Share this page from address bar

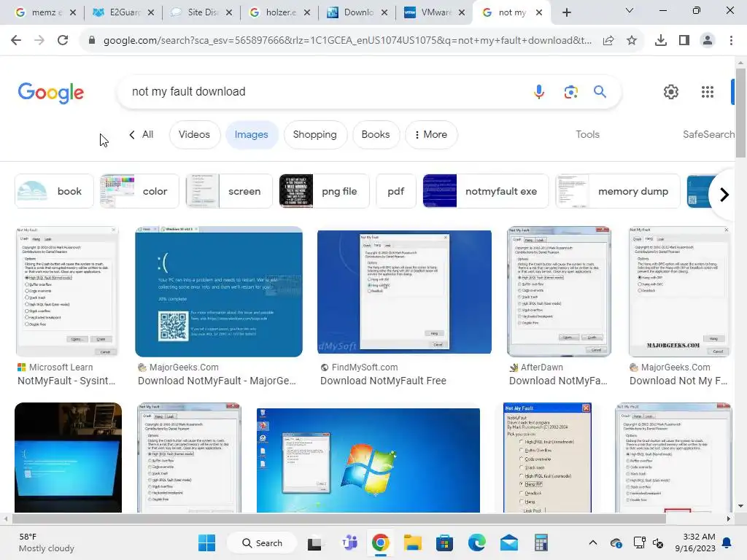pyautogui.click(x=608, y=41)
